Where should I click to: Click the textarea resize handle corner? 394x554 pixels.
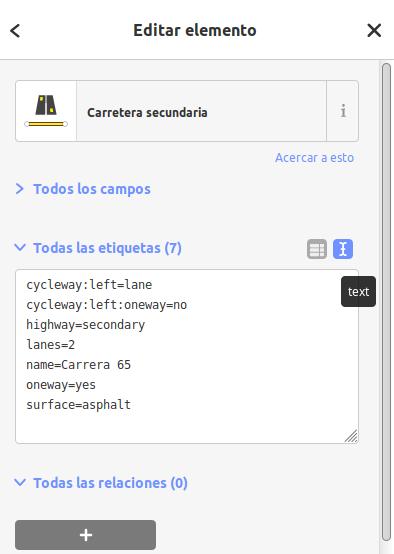[x=352, y=436]
